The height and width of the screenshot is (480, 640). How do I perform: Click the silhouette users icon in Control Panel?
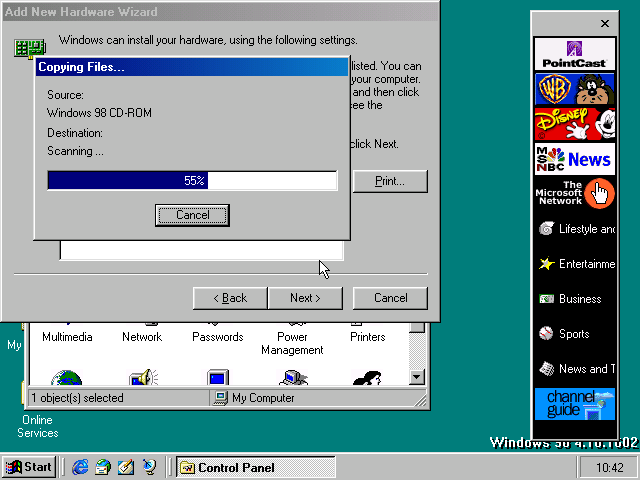(x=367, y=378)
